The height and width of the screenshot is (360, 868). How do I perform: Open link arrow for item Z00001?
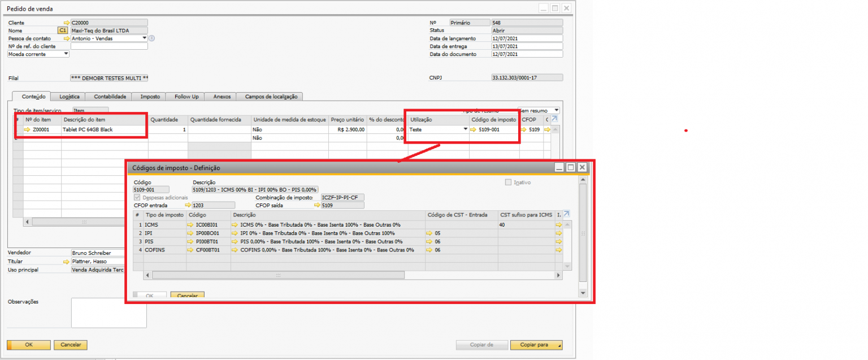tap(27, 129)
